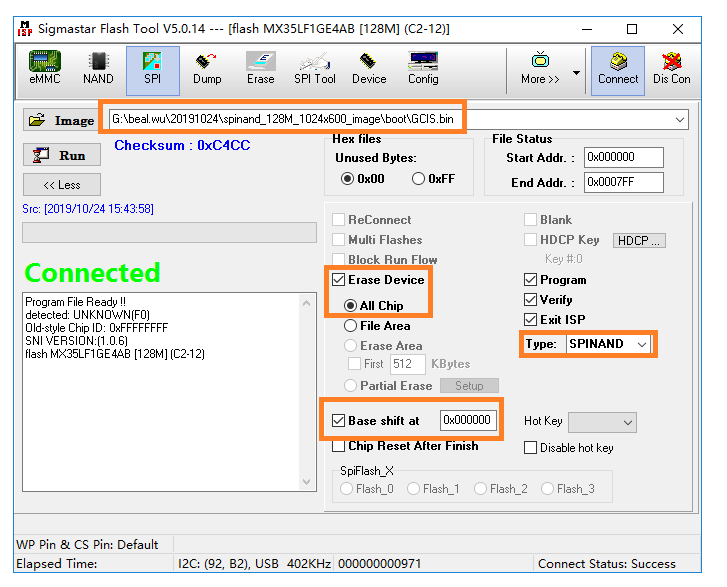Click the Start Addr. input field
This screenshot has height=587, width=727.
[x=624, y=157]
